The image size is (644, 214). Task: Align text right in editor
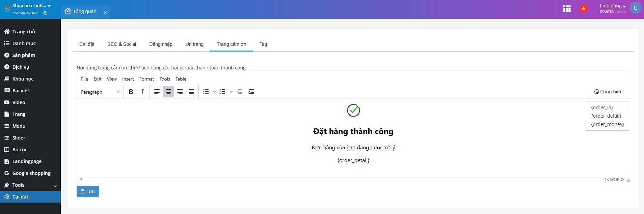(180, 92)
